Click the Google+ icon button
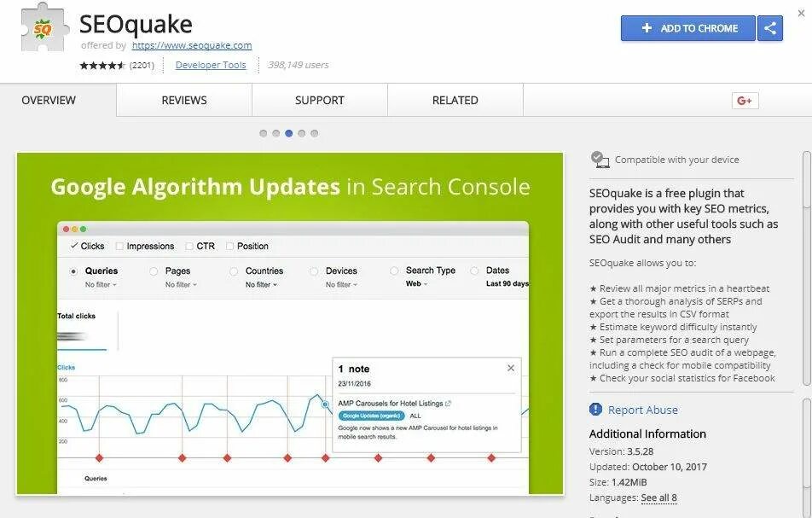Screen dimensions: 812x518 pyautogui.click(x=745, y=101)
